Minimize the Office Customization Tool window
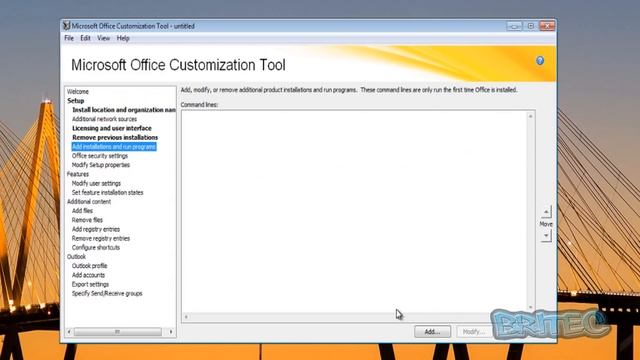 514,26
